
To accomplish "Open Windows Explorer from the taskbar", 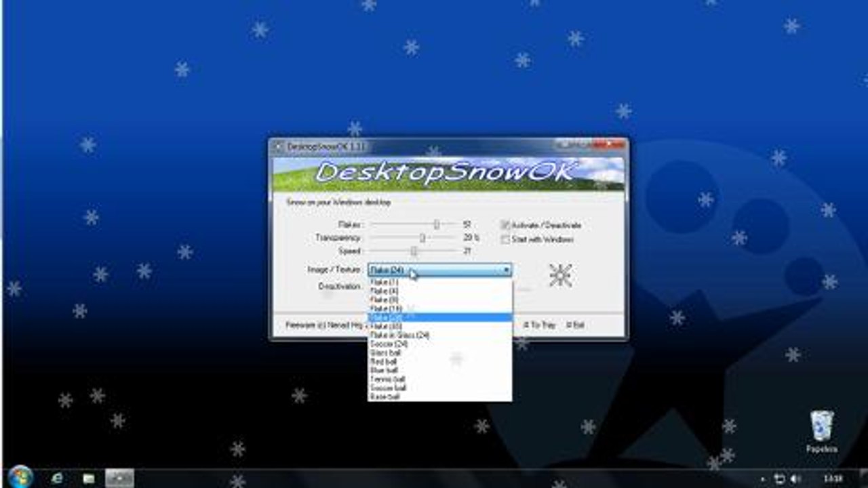I will click(x=89, y=478).
